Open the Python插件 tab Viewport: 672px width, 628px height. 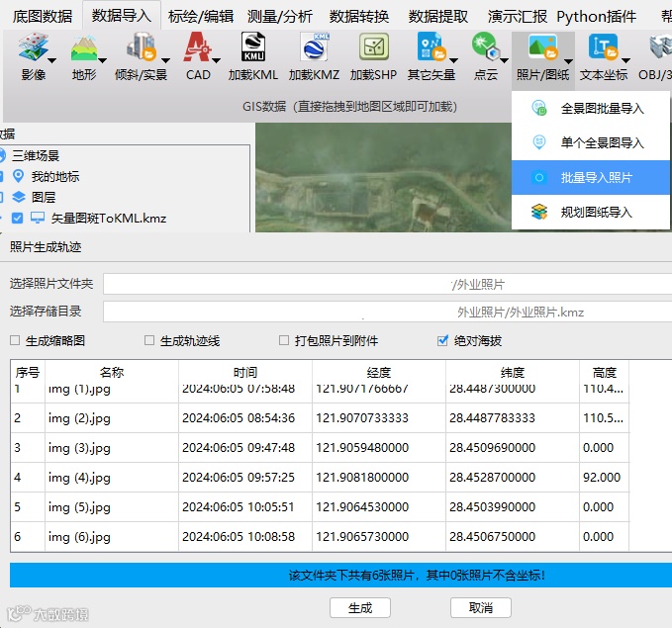(596, 16)
